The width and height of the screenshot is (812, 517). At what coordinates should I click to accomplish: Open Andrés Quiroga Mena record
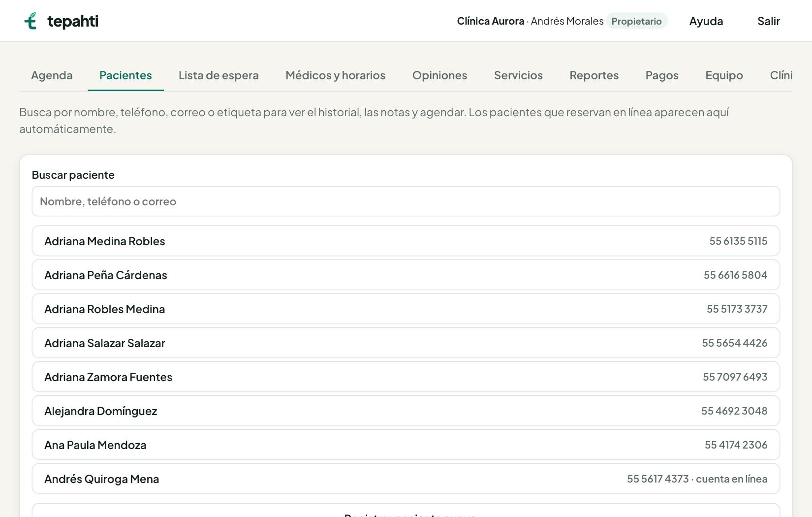pos(406,479)
